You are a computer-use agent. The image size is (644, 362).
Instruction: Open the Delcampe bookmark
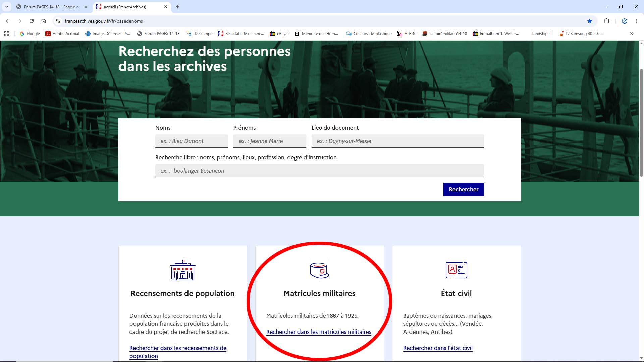[x=200, y=34]
